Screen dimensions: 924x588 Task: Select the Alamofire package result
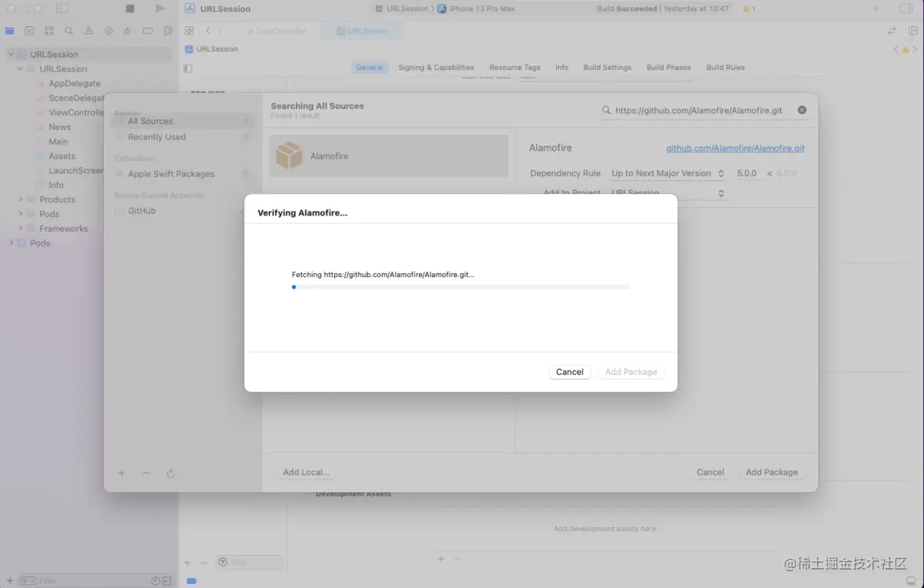click(x=389, y=156)
